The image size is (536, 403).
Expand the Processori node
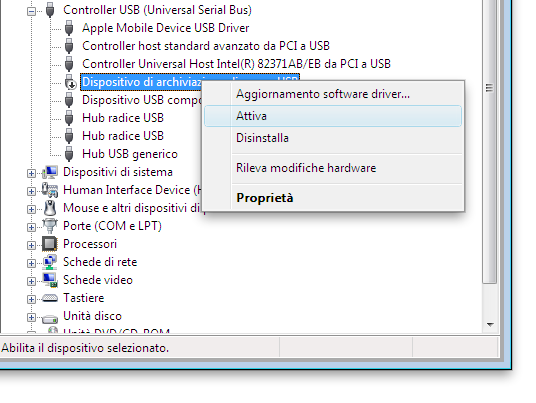point(31,245)
